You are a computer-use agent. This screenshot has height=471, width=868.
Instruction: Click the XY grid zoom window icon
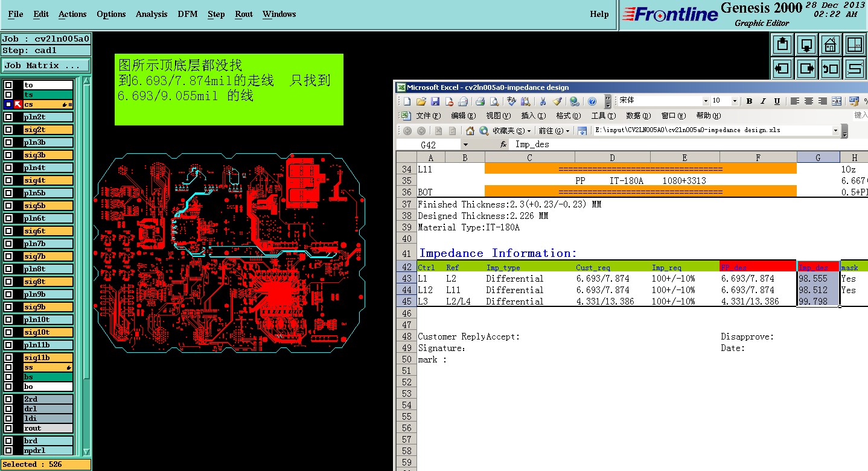coord(854,45)
